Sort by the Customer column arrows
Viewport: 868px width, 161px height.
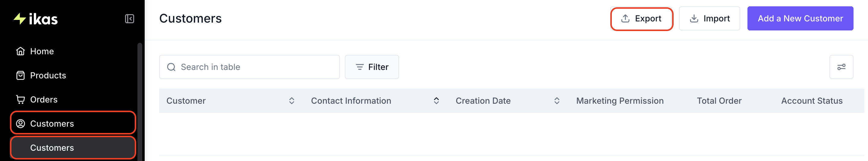coord(291,101)
